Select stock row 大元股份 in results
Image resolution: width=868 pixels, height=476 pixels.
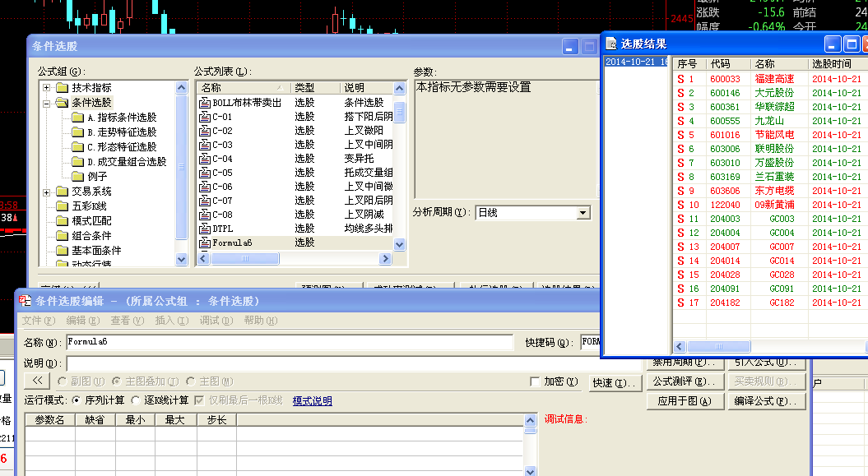pos(769,93)
